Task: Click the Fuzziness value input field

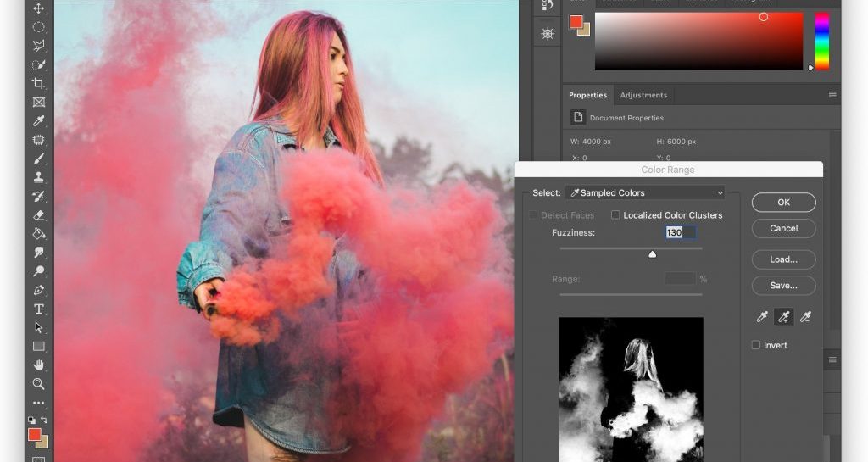Action: 680,232
